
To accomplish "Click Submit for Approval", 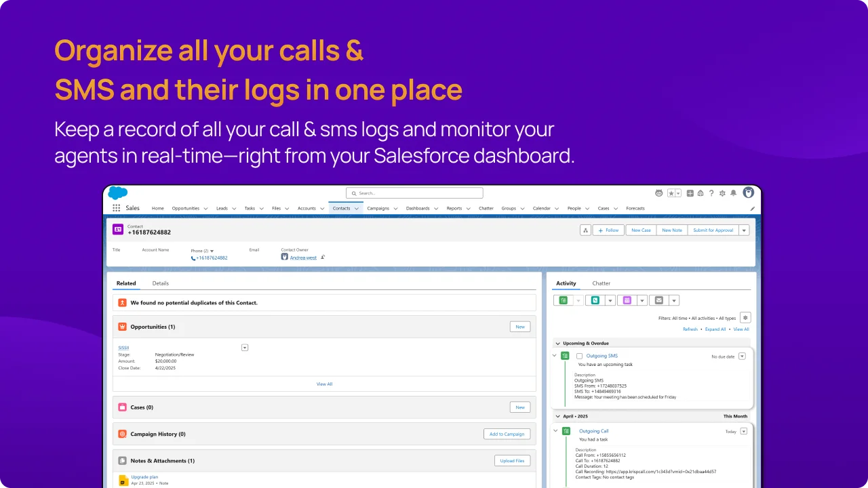I will click(x=713, y=230).
